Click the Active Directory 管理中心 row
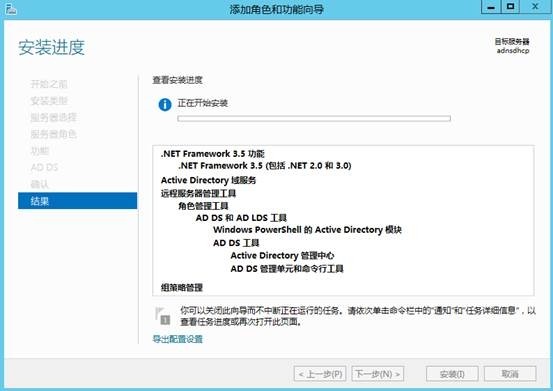Viewport: 553px width, 391px height. tap(282, 256)
